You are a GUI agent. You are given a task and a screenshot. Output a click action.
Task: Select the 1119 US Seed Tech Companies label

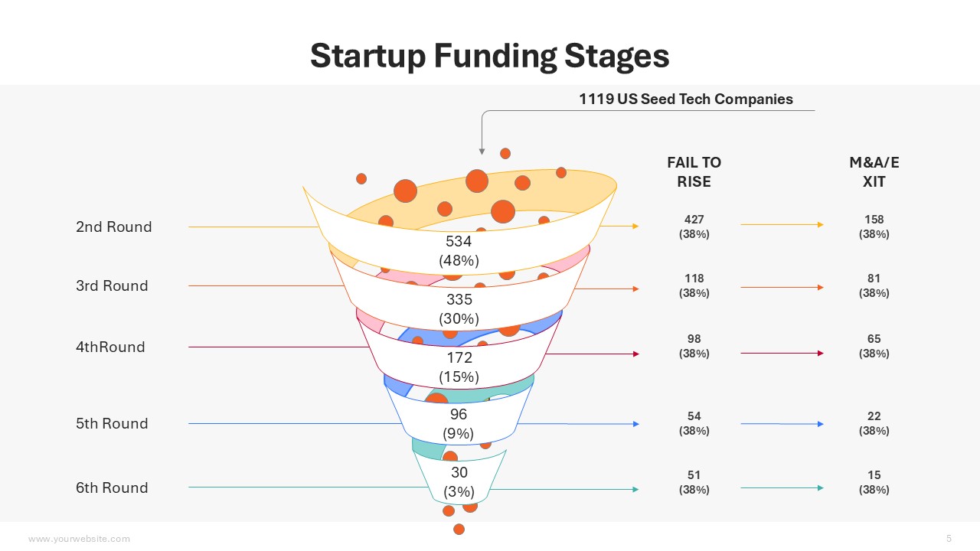(x=685, y=99)
